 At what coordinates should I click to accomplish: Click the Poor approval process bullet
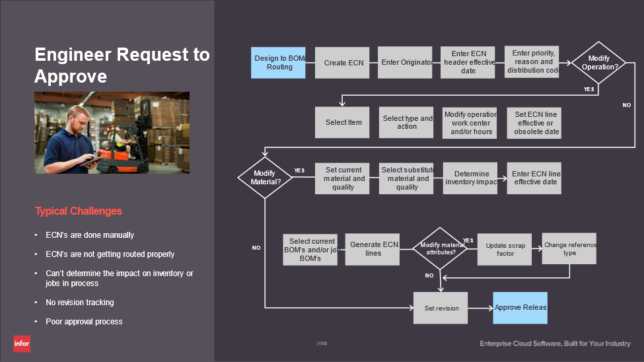coord(84,322)
